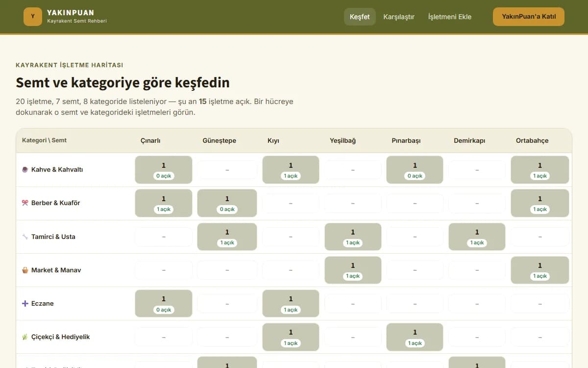The height and width of the screenshot is (368, 588).
Task: Click the Çiçekçi & Hediyelik plant icon
Action: point(25,337)
